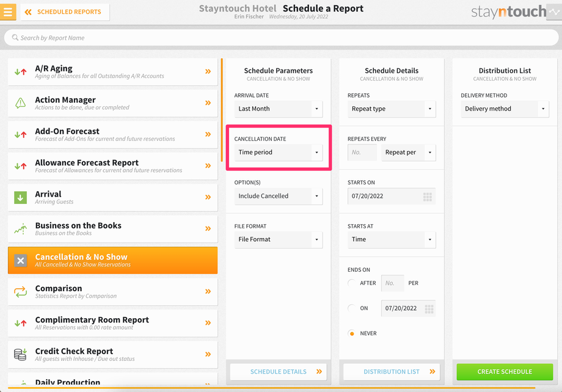The image size is (562, 392).
Task: Select the Arrival report
Action: coord(112,197)
